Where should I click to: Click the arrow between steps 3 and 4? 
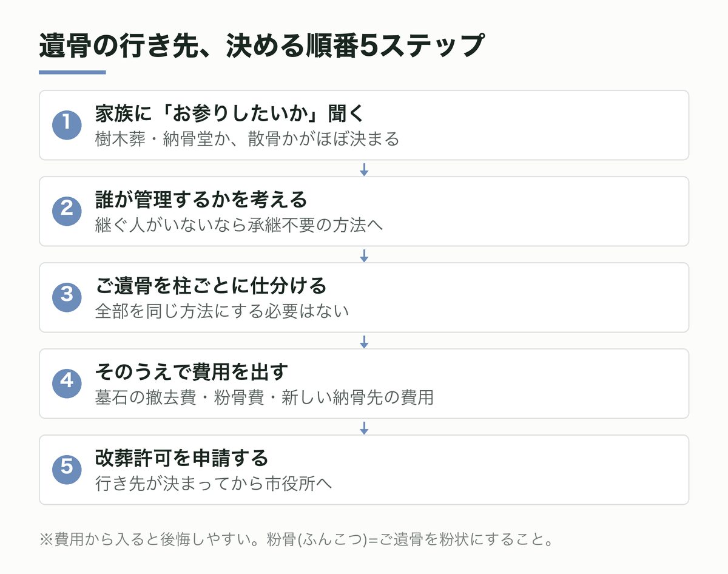pyautogui.click(x=364, y=341)
